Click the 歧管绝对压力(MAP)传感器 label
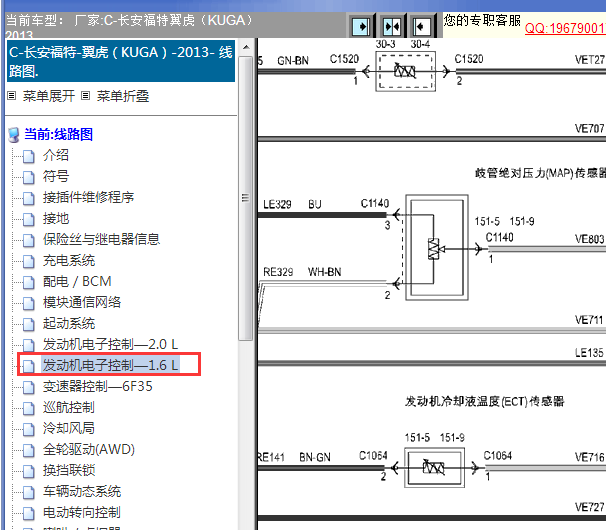Viewport: 606px width, 530px height. point(540,173)
